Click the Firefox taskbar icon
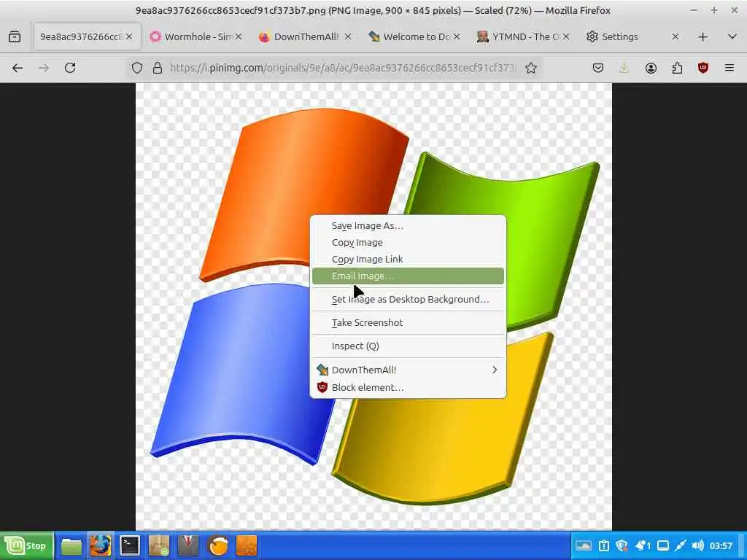The height and width of the screenshot is (560, 747). [101, 545]
